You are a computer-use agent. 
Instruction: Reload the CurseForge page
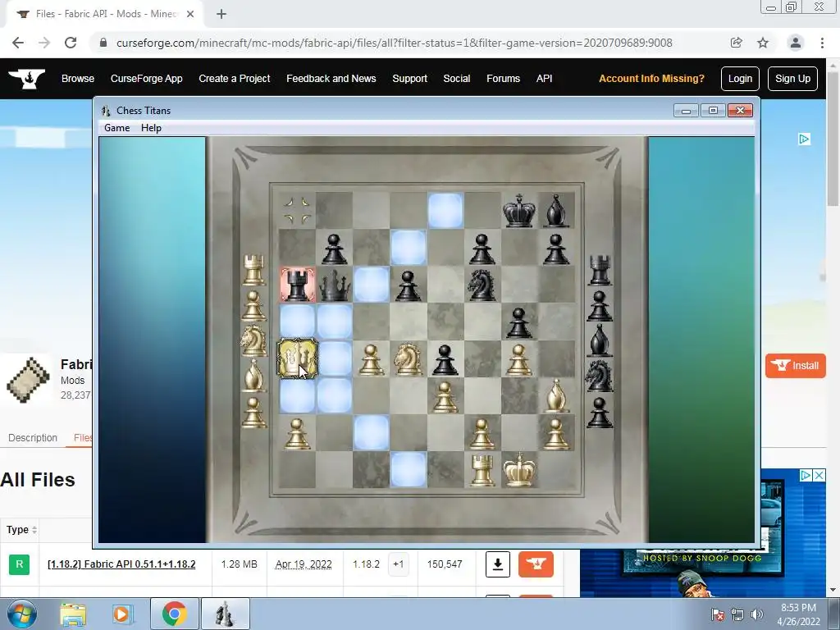point(71,43)
